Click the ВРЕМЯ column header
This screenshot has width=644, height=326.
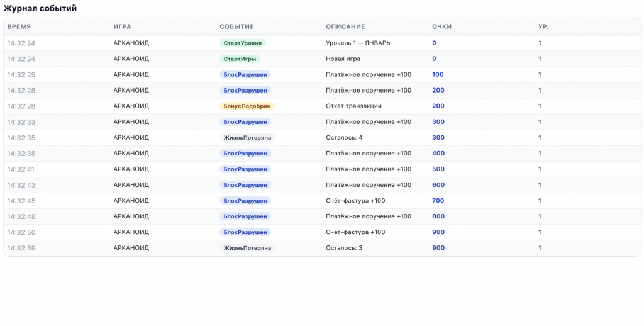click(19, 26)
